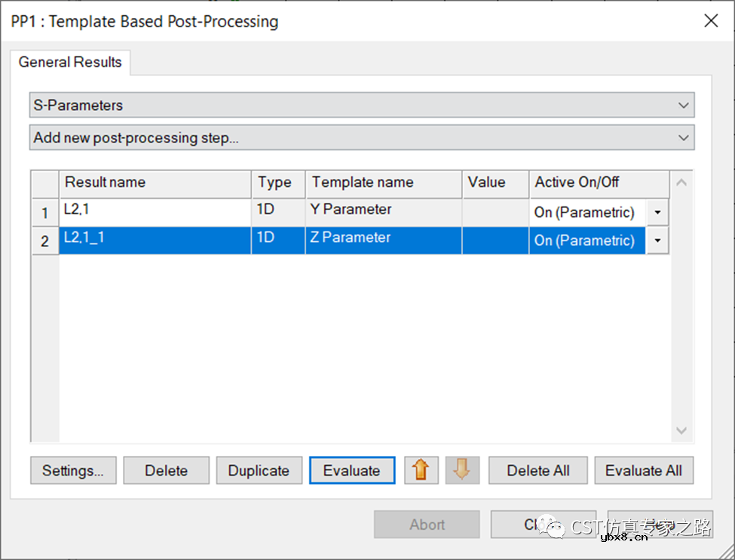Click the Settings... button
735x560 pixels.
73,470
